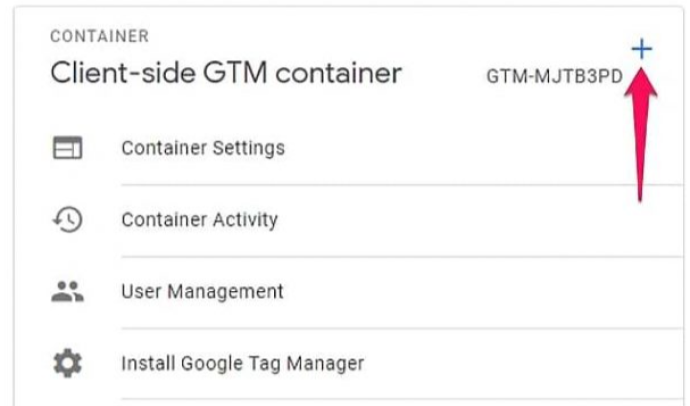Click the CONTAINER section header label
The image size is (690, 406).
coord(99,36)
